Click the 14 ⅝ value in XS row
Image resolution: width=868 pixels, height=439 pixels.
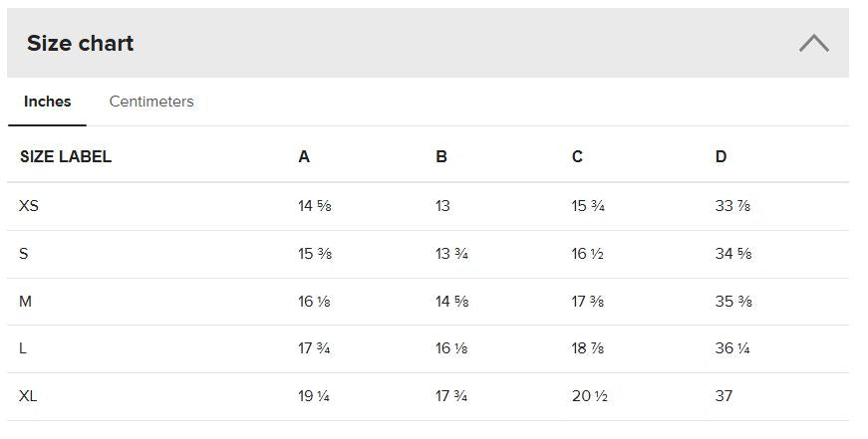(315, 206)
